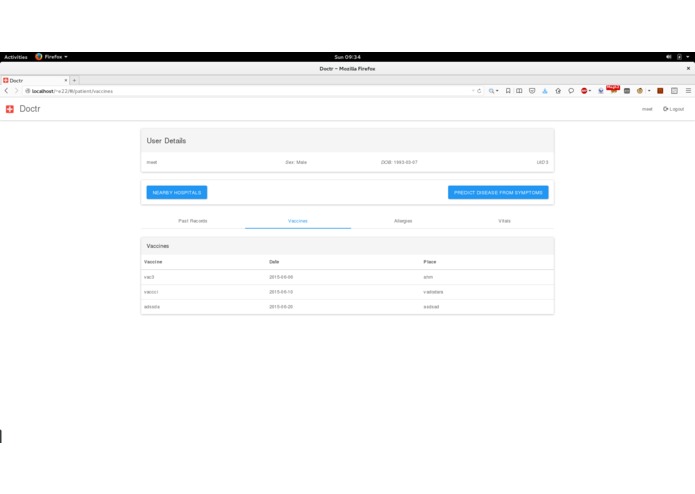
Task: Click the date cell in vac3 row
Action: 281,277
